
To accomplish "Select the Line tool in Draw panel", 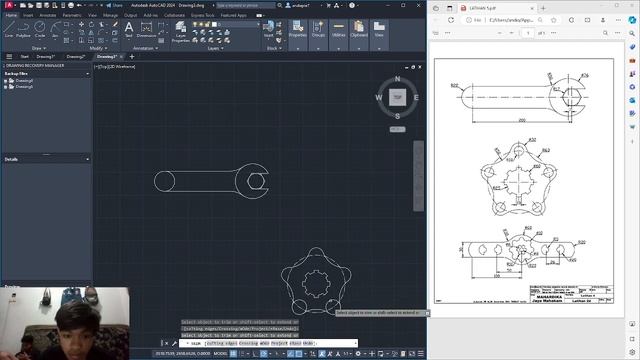I will (9, 29).
